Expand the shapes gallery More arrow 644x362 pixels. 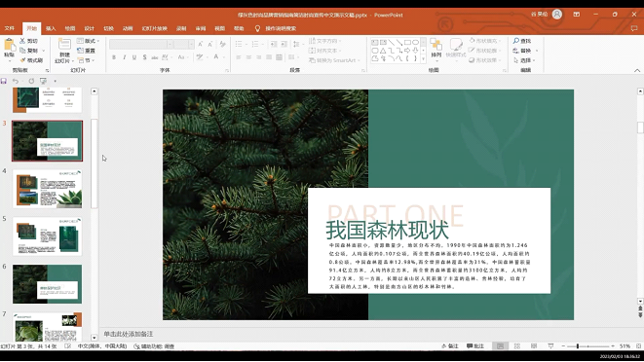click(x=423, y=59)
